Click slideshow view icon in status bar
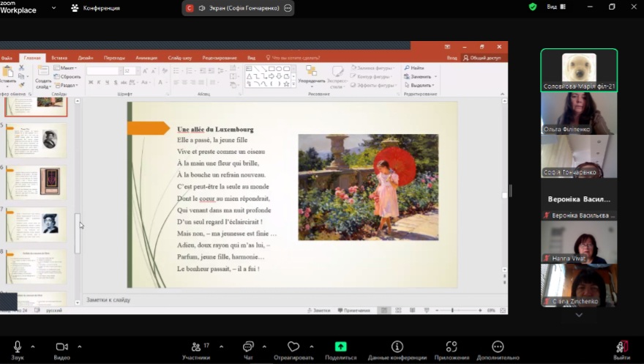Viewport: 644px width, 364px height. (x=427, y=311)
